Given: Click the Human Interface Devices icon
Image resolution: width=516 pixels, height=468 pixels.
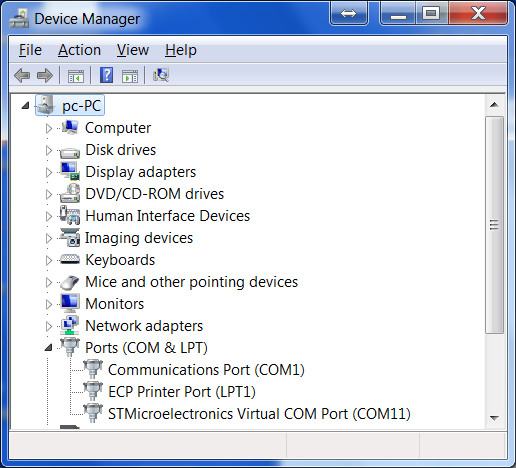Looking at the screenshot, I should pyautogui.click(x=70, y=215).
